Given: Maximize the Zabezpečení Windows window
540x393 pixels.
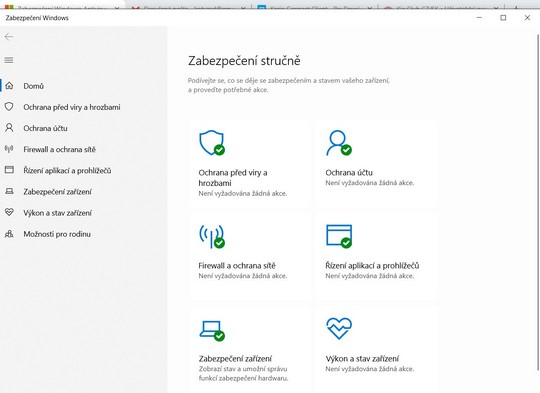Looking at the screenshot, I should [x=503, y=18].
